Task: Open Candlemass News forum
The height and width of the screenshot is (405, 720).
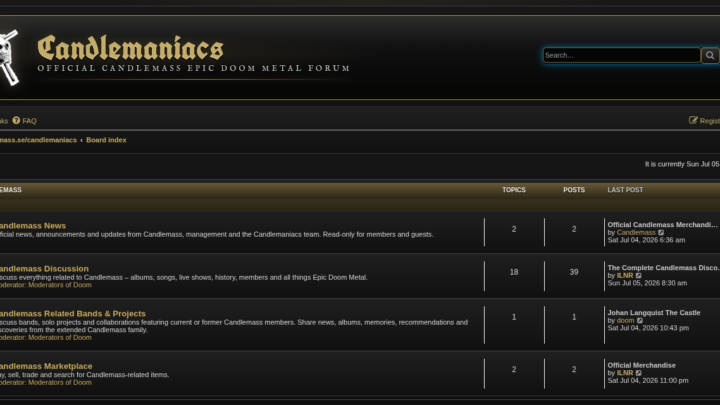Action: [x=33, y=226]
